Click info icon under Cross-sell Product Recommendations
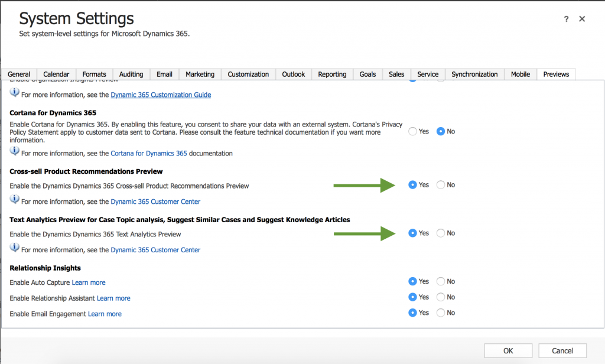605x364 pixels. pyautogui.click(x=15, y=201)
